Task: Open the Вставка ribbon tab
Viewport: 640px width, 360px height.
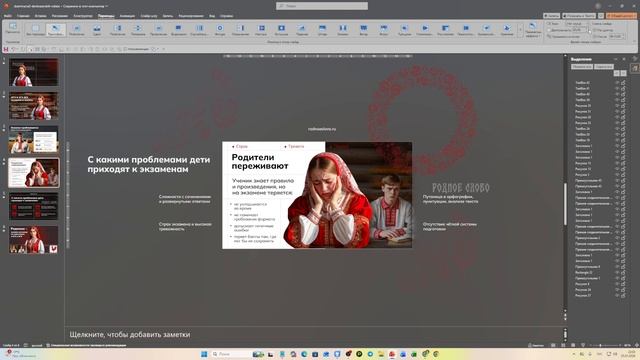Action: coord(40,16)
